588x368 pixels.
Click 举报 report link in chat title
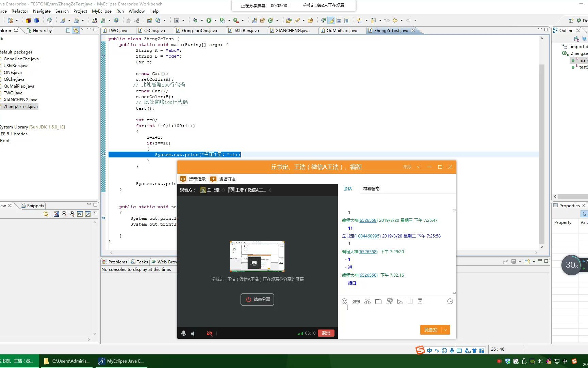(407, 167)
